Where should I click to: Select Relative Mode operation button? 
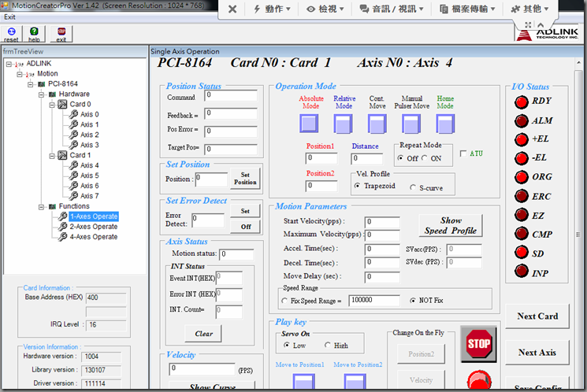coord(343,124)
